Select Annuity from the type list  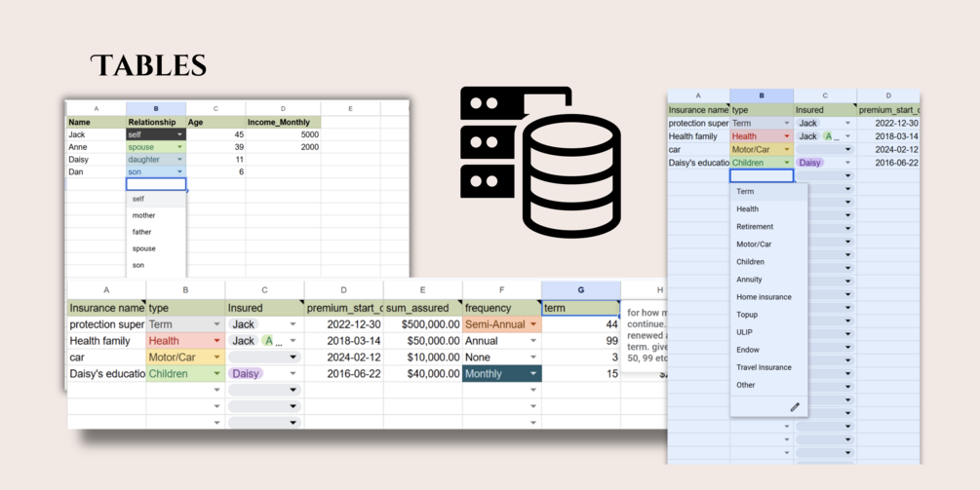click(x=768, y=280)
